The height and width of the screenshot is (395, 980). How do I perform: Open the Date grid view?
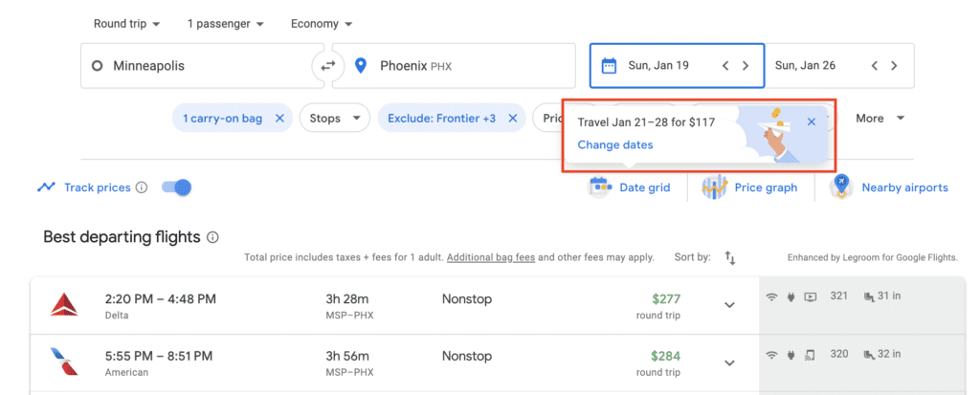click(x=631, y=187)
